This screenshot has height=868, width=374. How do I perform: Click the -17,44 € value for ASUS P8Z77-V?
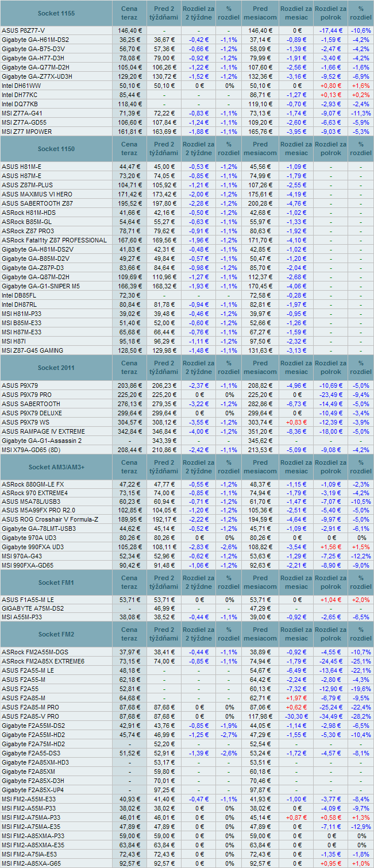330,30
